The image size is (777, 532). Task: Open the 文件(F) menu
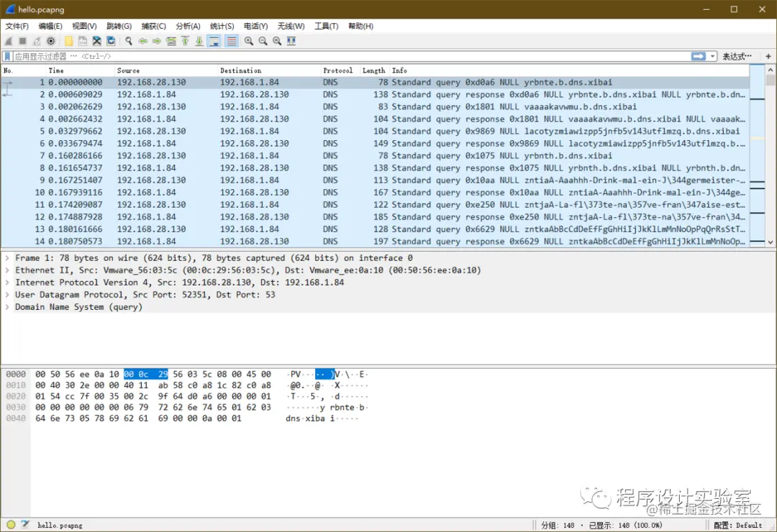click(x=17, y=27)
